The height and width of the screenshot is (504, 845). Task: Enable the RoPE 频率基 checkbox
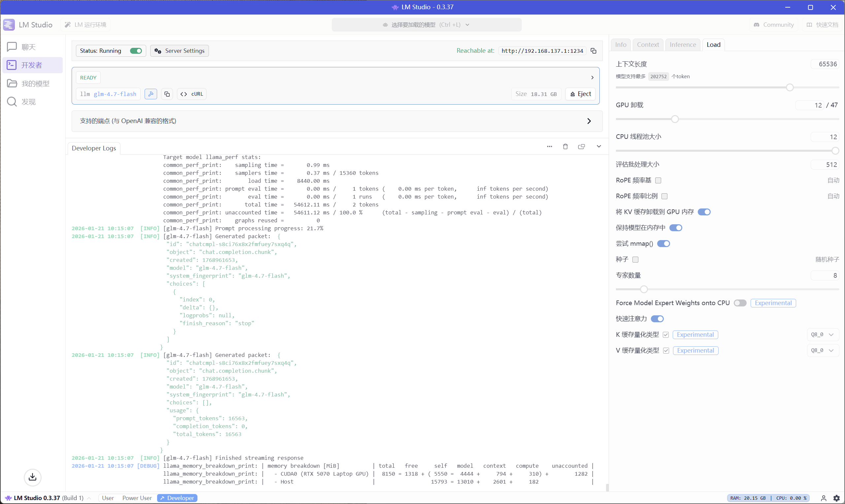[658, 180]
